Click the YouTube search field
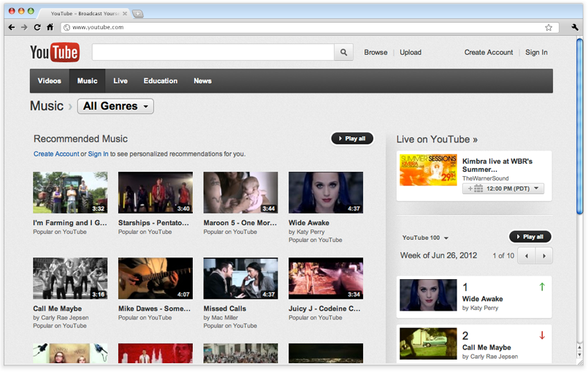 click(213, 53)
